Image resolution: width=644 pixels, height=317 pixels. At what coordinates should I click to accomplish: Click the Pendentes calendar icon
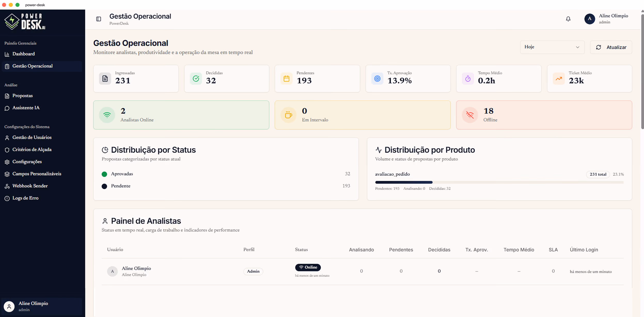(x=287, y=79)
